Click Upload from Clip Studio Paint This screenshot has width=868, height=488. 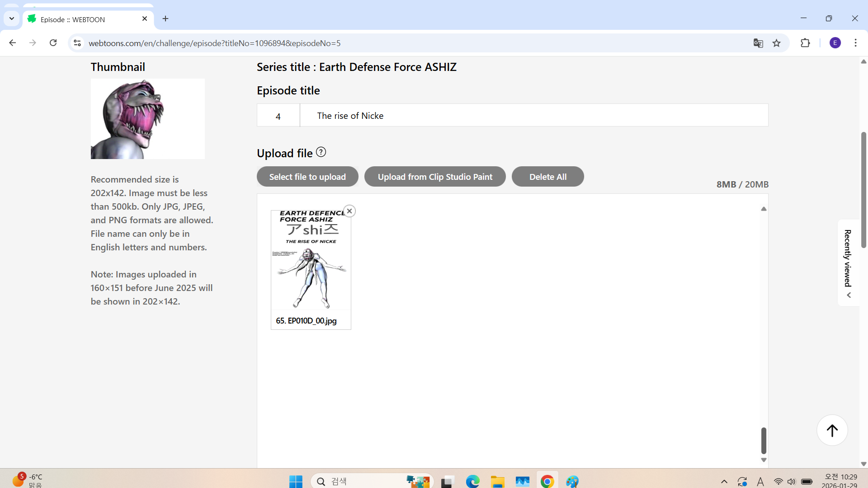pos(435,177)
